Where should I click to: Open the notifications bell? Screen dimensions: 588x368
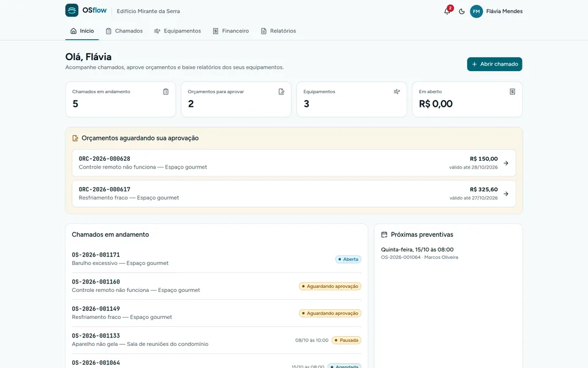click(447, 11)
